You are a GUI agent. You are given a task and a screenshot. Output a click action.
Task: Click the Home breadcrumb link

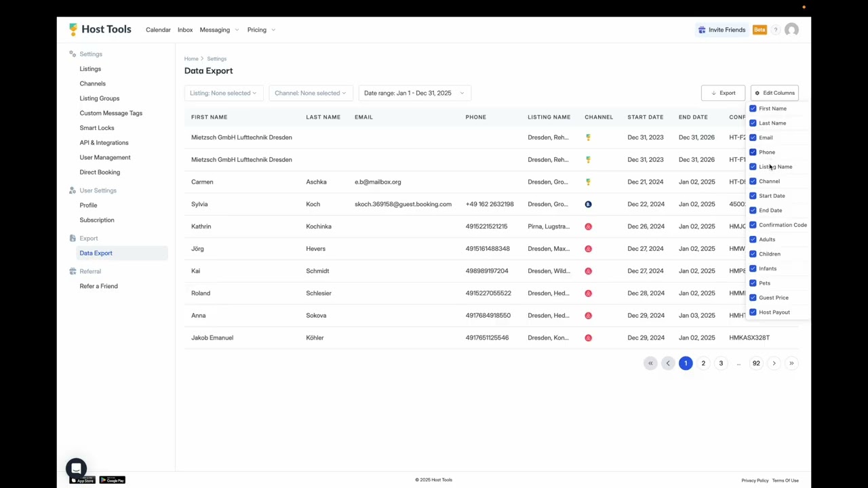point(191,59)
